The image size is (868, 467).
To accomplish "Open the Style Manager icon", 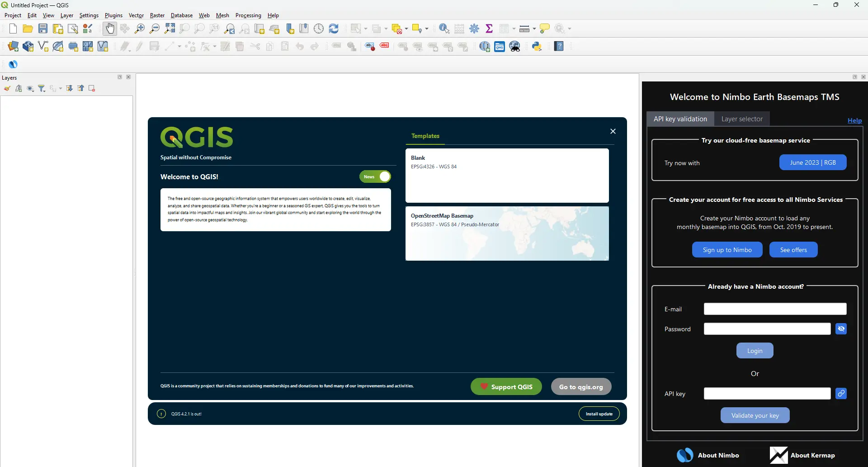I will click(88, 29).
